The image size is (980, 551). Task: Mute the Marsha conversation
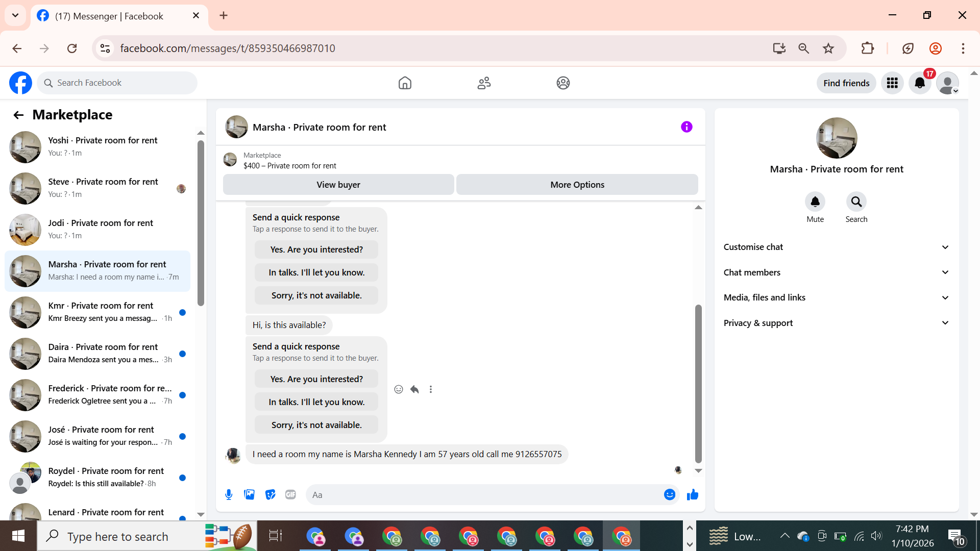[815, 202]
